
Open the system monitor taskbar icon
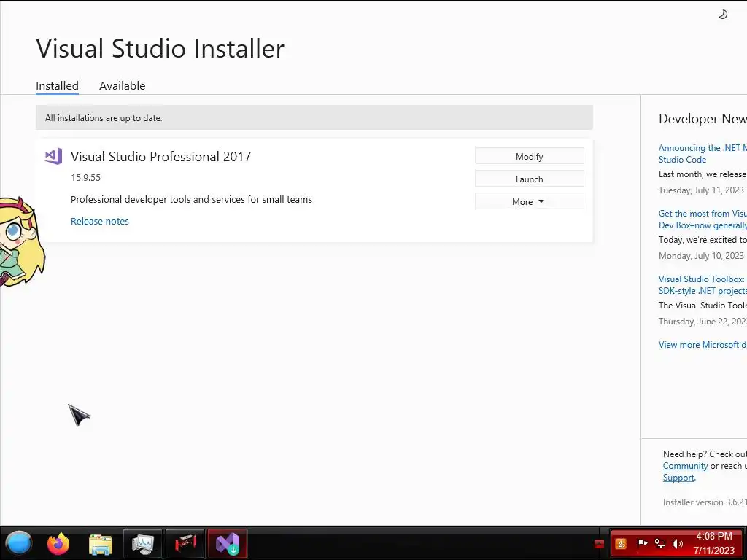pos(143,544)
